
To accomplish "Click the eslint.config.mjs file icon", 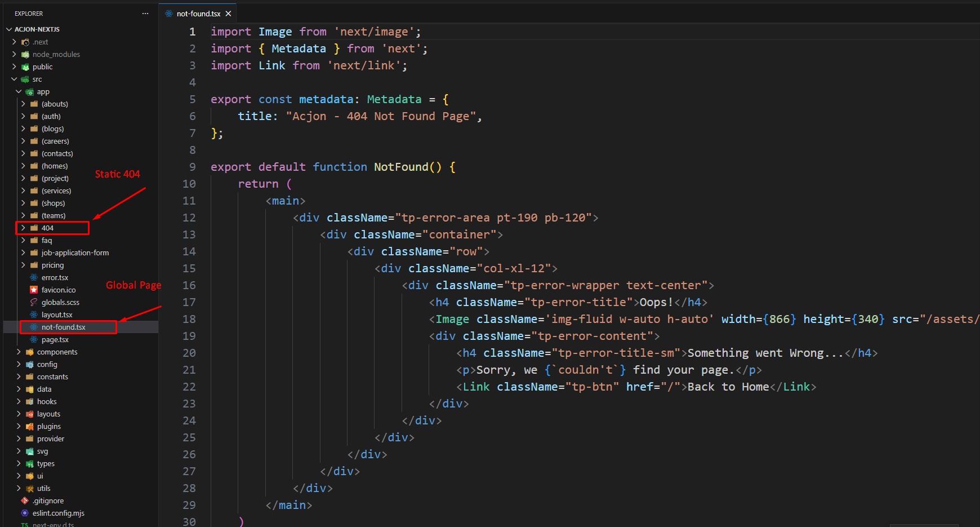I will 25,513.
